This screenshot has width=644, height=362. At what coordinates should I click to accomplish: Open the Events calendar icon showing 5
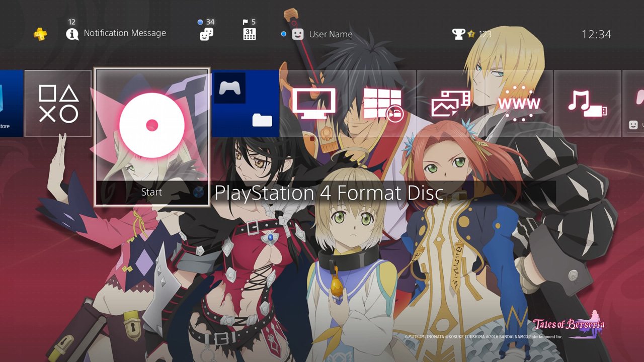250,34
